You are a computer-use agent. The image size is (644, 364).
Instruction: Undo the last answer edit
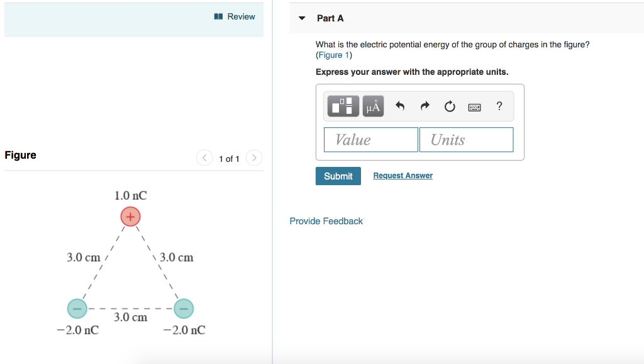[x=399, y=106]
